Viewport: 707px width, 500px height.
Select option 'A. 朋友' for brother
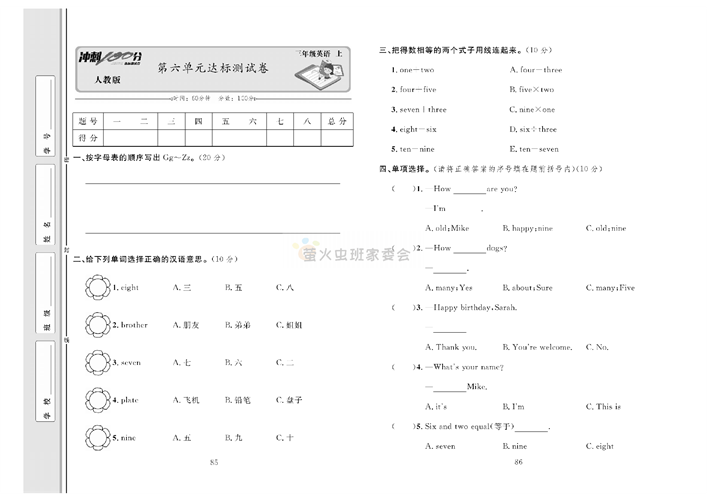(186, 325)
